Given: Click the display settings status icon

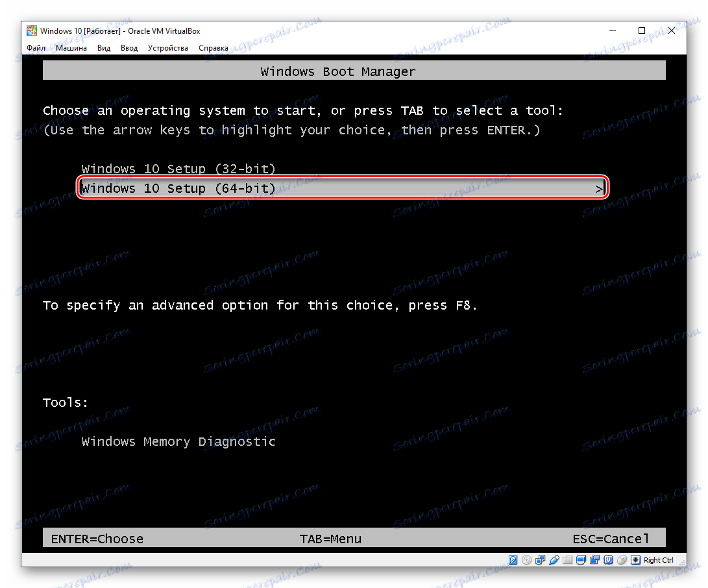Looking at the screenshot, I should click(581, 560).
